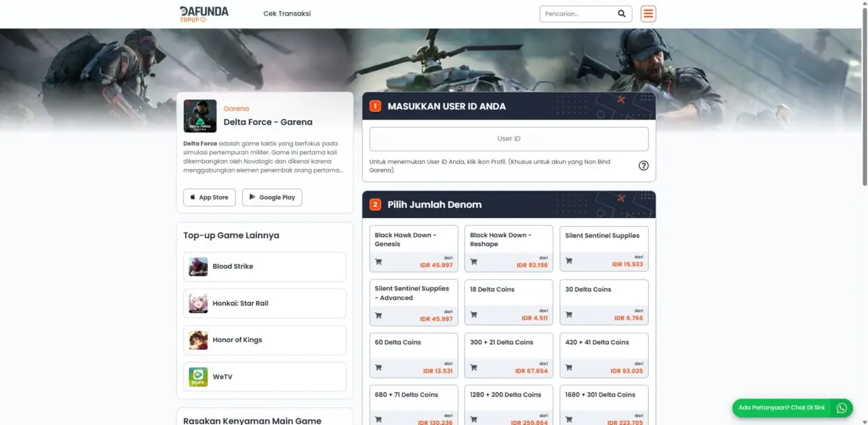Click cart icon on 60 Delta Coins
Screen dimensions: 868x425
tap(378, 368)
